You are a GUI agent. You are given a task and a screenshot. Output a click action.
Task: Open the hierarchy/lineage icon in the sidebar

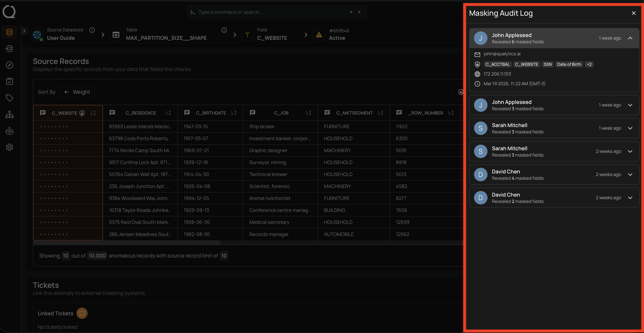9,114
